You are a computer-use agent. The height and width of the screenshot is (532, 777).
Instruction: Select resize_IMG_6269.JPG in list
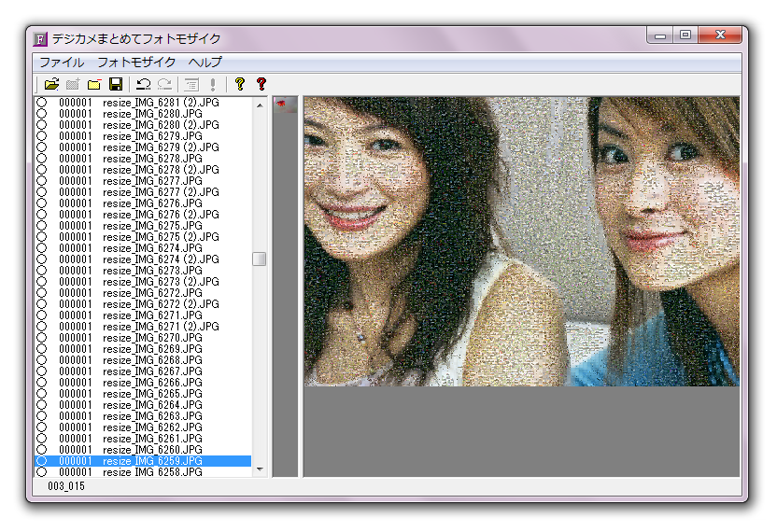[143, 349]
